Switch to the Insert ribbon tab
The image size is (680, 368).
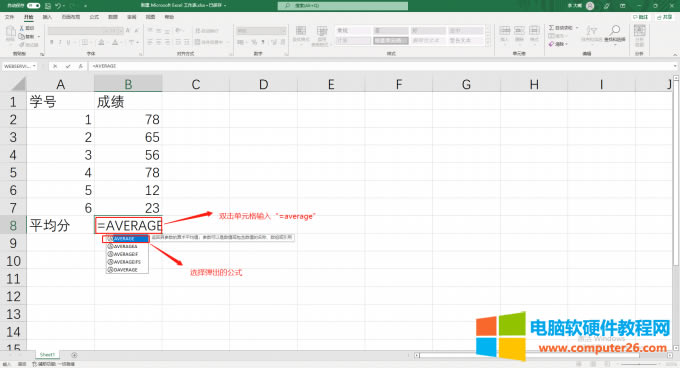click(x=47, y=17)
